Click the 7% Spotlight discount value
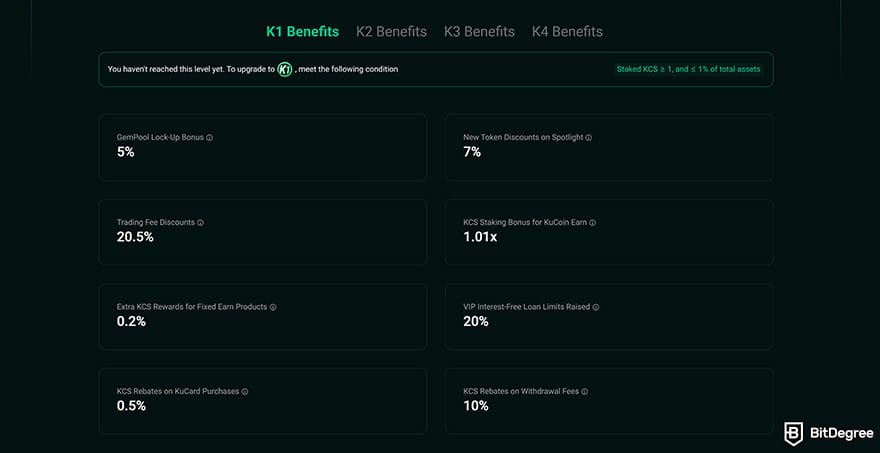 click(x=472, y=152)
